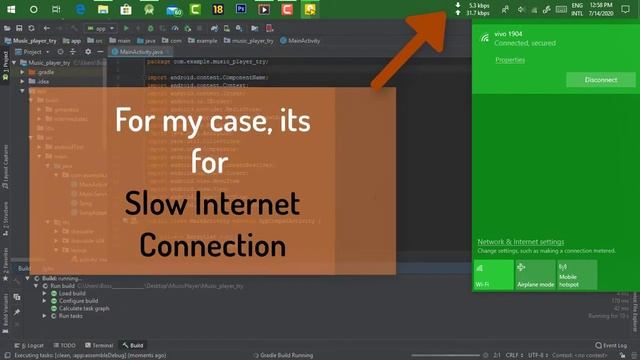Pin the Build panel with pin icon
The image size is (640, 360).
[17, 312]
